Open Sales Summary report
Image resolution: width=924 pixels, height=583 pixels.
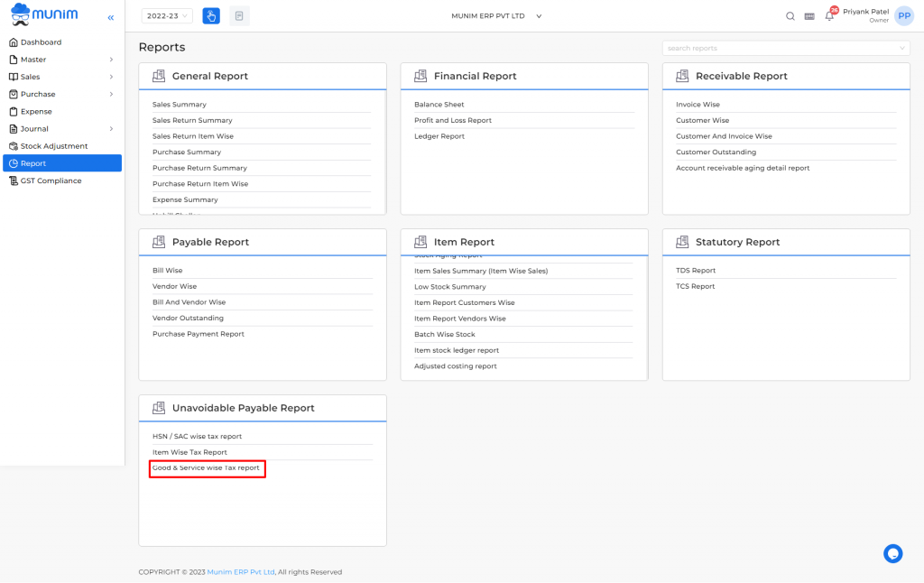click(180, 105)
